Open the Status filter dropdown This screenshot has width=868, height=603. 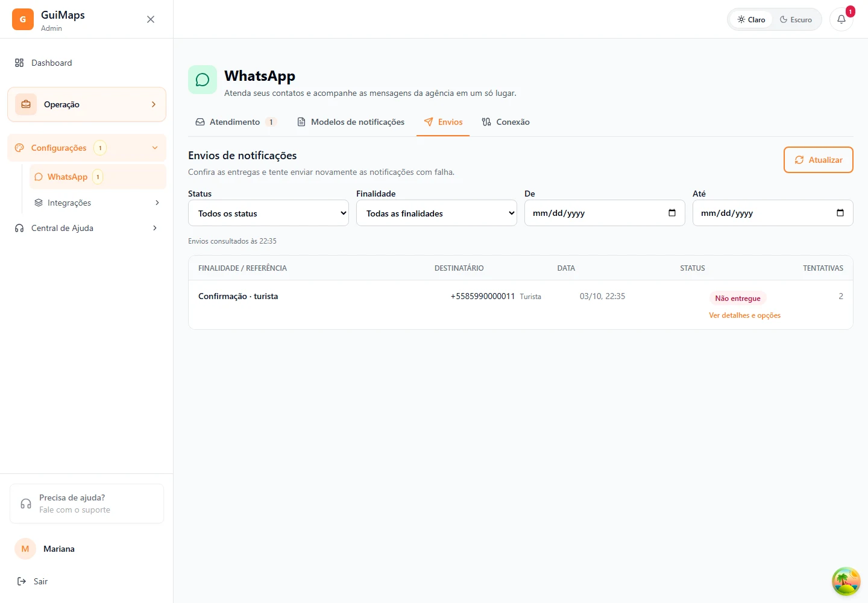(268, 213)
